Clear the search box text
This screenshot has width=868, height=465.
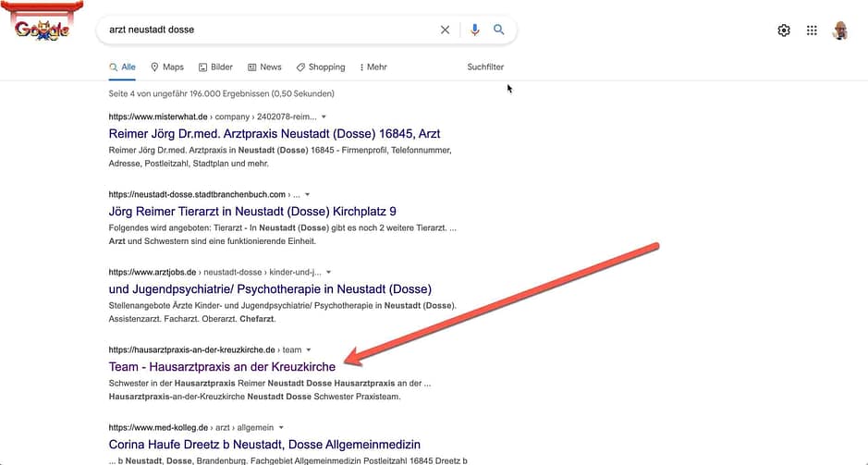(x=445, y=30)
